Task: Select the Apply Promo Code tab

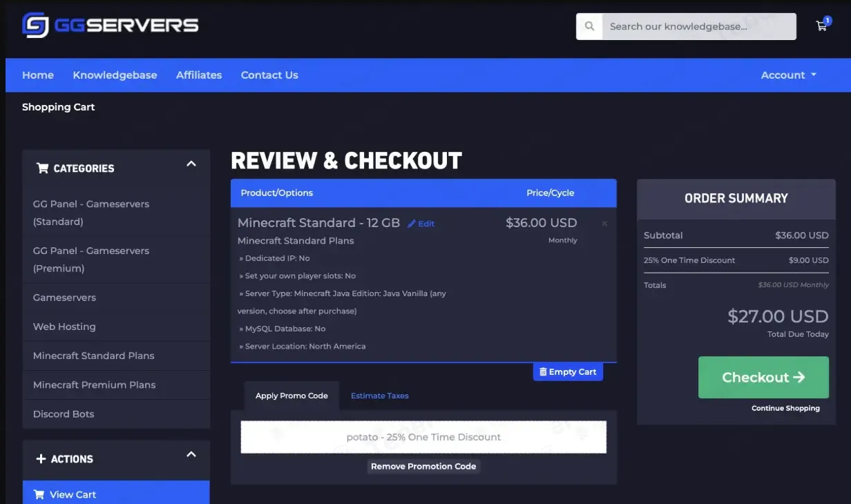Action: pyautogui.click(x=291, y=396)
